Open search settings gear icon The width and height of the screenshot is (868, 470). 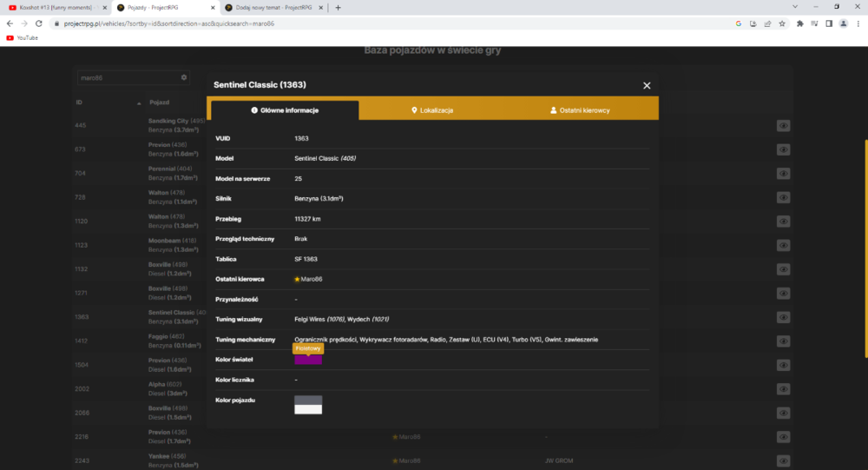184,77
